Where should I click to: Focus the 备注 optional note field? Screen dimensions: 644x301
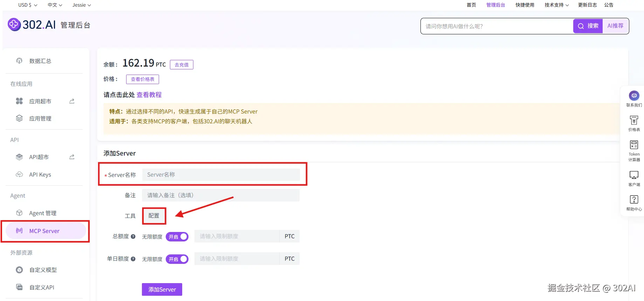click(x=221, y=195)
